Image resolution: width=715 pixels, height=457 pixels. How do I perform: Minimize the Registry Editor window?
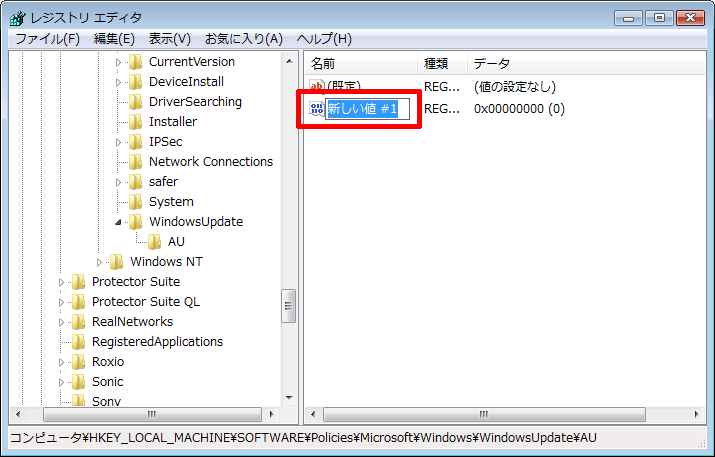tap(629, 18)
